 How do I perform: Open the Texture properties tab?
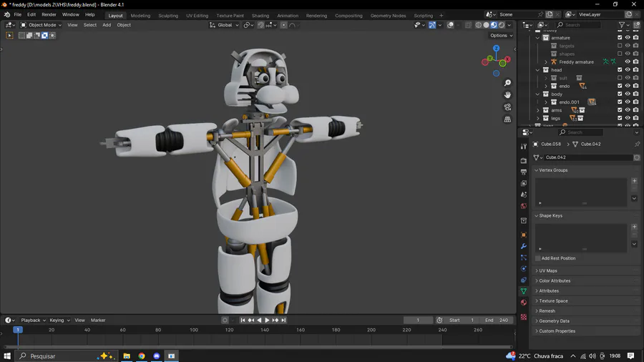(524, 317)
